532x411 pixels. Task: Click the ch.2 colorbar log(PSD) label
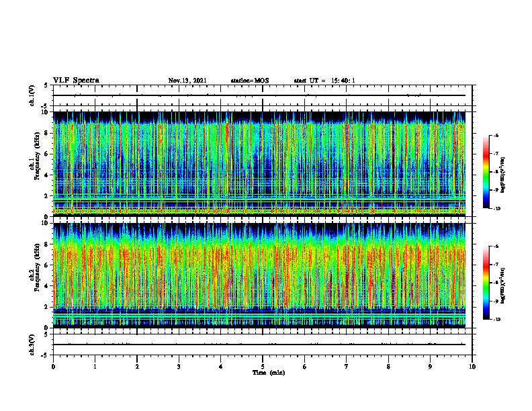(x=503, y=285)
